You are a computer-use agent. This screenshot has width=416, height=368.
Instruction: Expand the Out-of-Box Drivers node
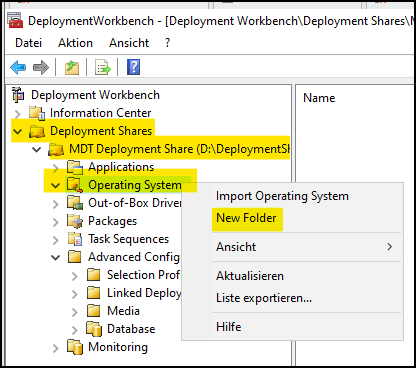(x=56, y=204)
